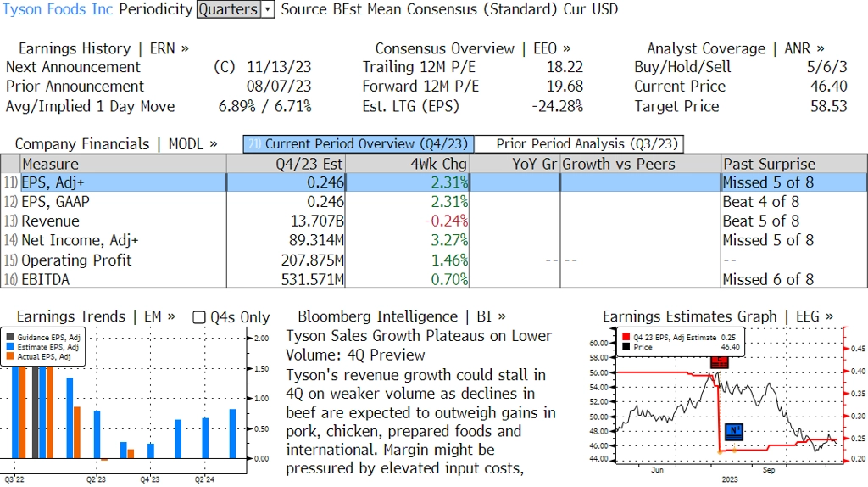Click the 4Wk Chg column header
Screen dimensions: 868x487
(407, 164)
